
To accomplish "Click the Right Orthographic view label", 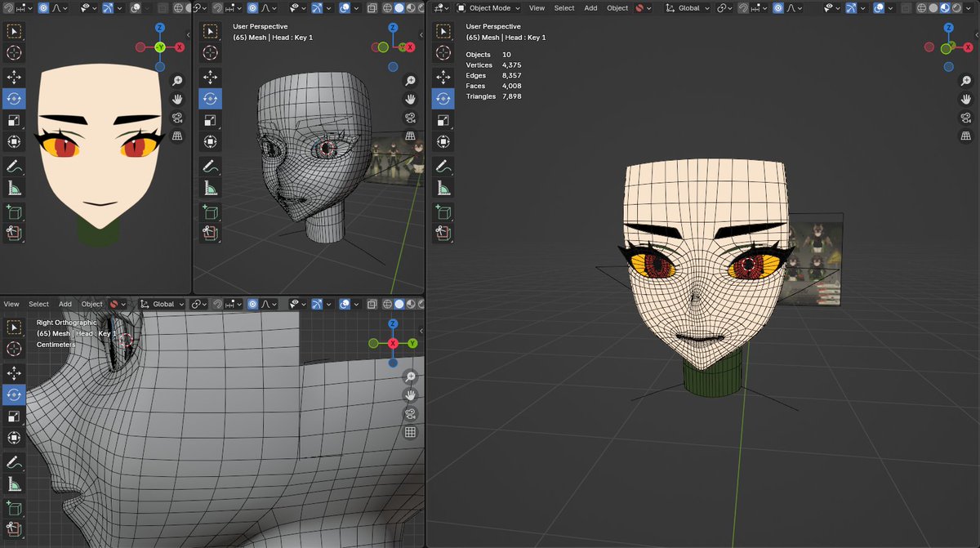I will 67,323.
